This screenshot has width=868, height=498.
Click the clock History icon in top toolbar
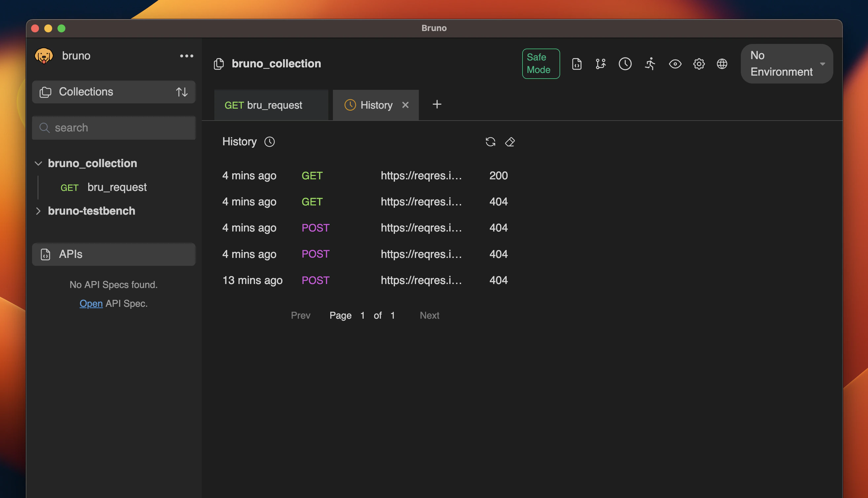(625, 64)
